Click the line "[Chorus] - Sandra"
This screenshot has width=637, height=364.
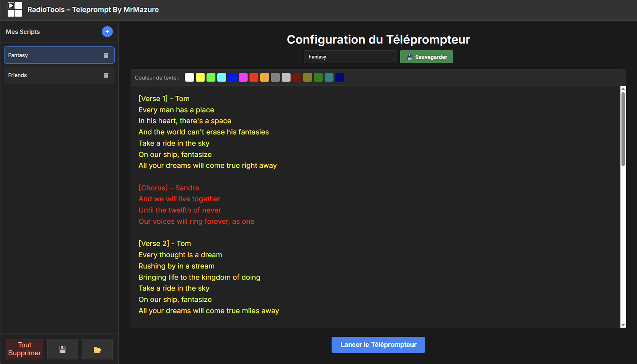pyautogui.click(x=169, y=188)
